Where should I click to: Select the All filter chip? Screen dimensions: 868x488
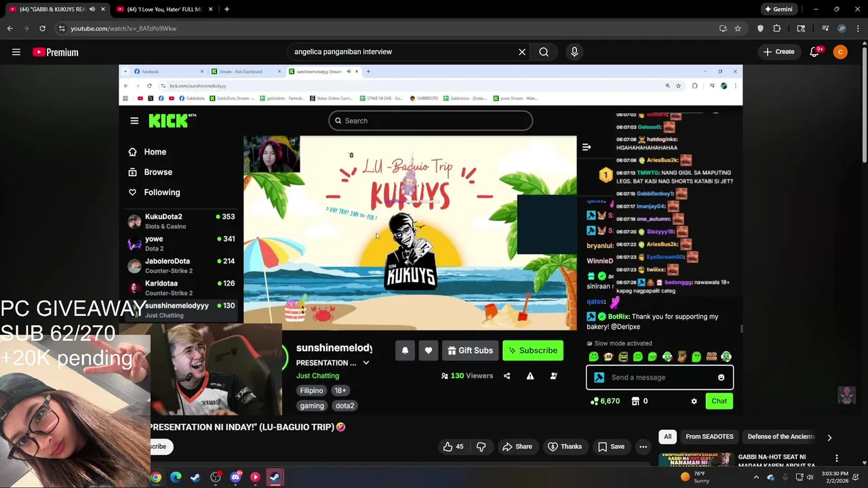(668, 436)
